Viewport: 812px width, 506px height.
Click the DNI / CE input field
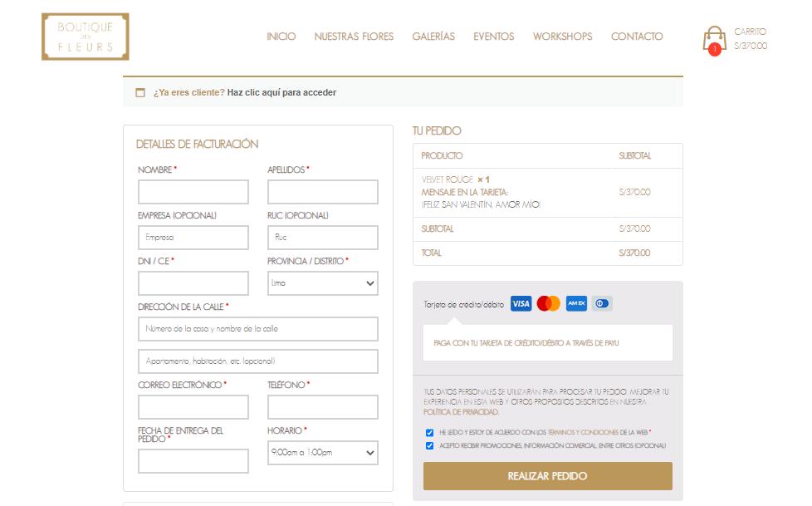point(193,283)
